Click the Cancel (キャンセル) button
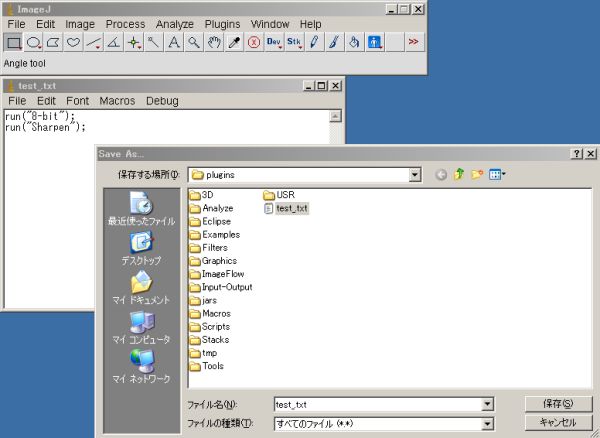 [558, 423]
